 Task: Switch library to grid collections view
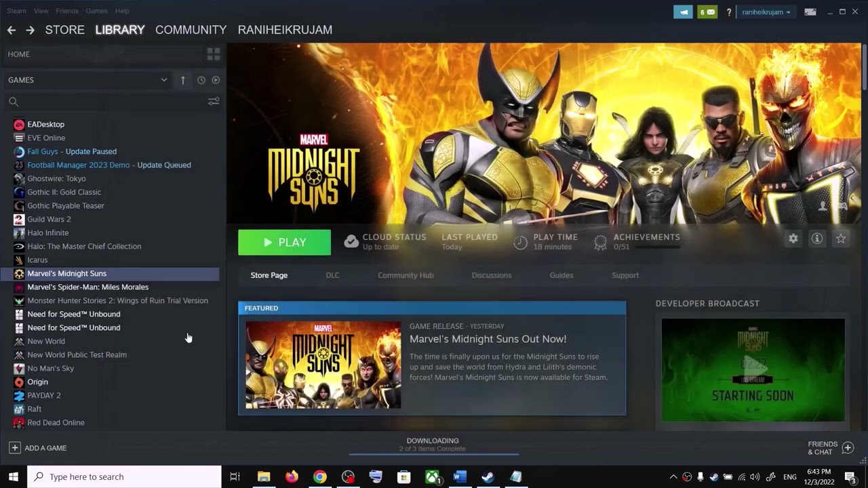(x=214, y=54)
